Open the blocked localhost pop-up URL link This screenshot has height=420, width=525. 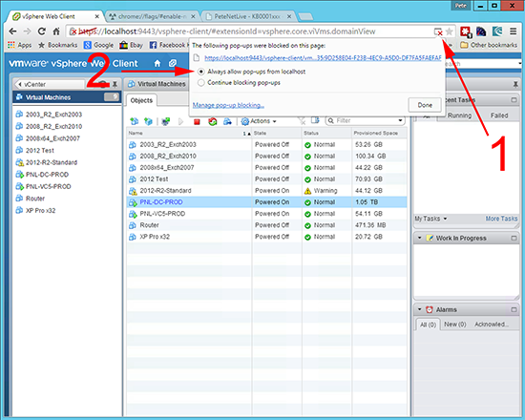tap(323, 58)
